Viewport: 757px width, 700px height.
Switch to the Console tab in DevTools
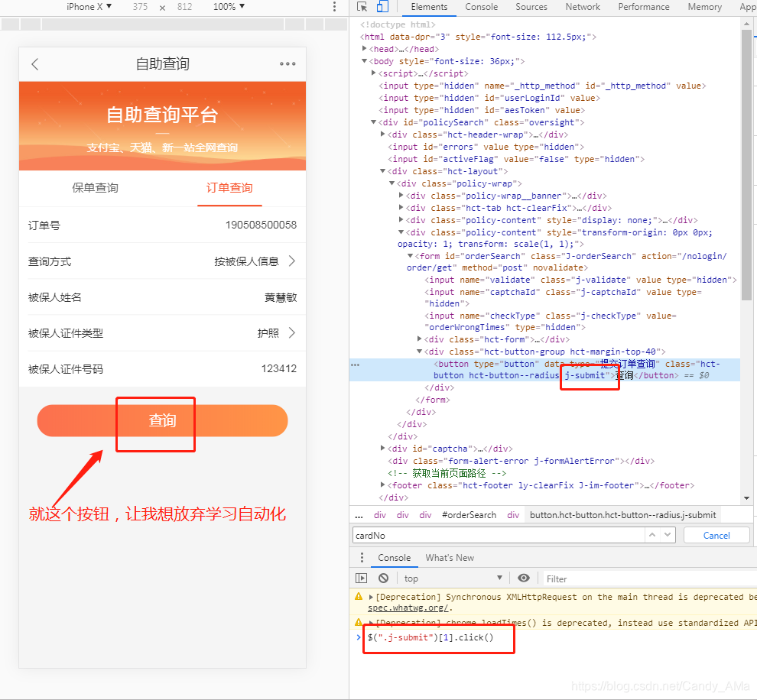click(x=481, y=7)
